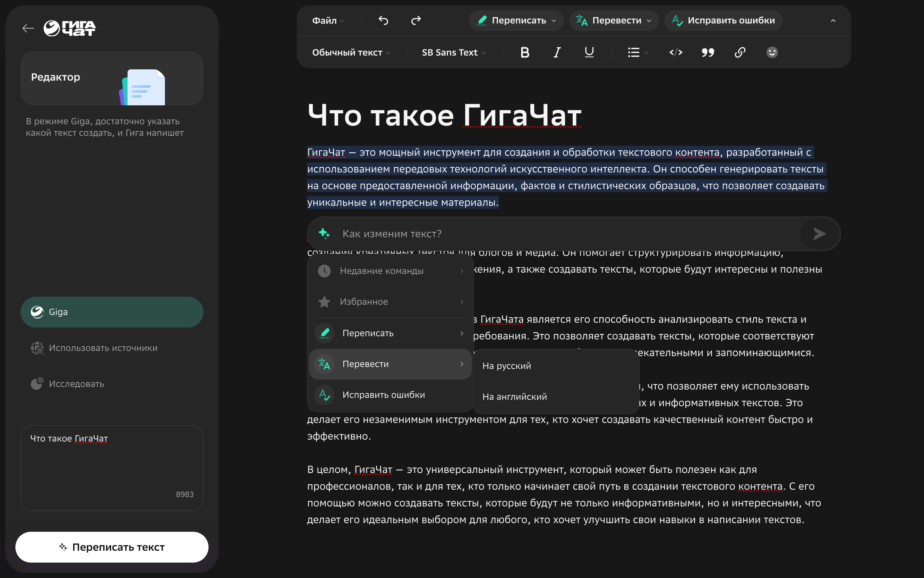Insert a link with chain icon
Viewport: 924px width, 578px height.
click(740, 52)
